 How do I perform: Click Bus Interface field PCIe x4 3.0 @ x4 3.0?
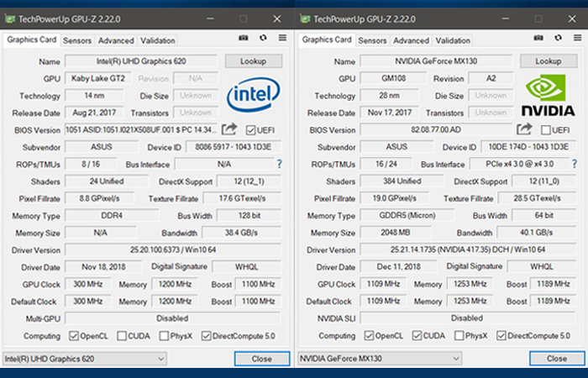[x=519, y=164]
